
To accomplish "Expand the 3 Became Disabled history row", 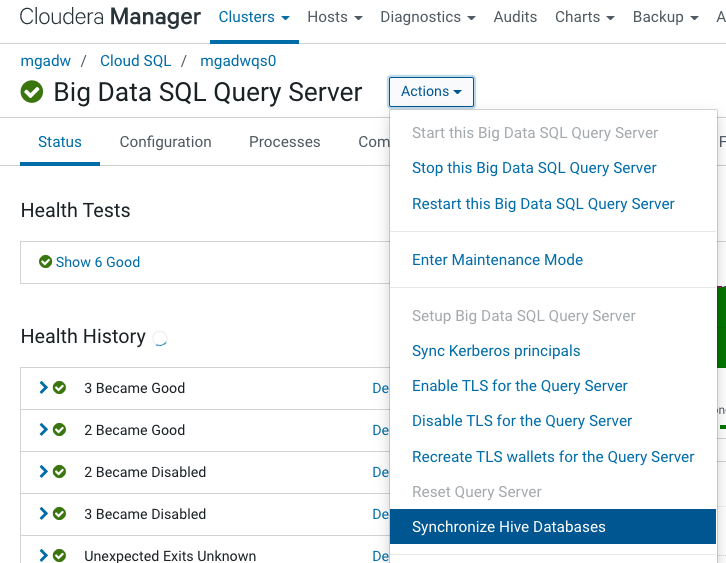I will coord(44,514).
